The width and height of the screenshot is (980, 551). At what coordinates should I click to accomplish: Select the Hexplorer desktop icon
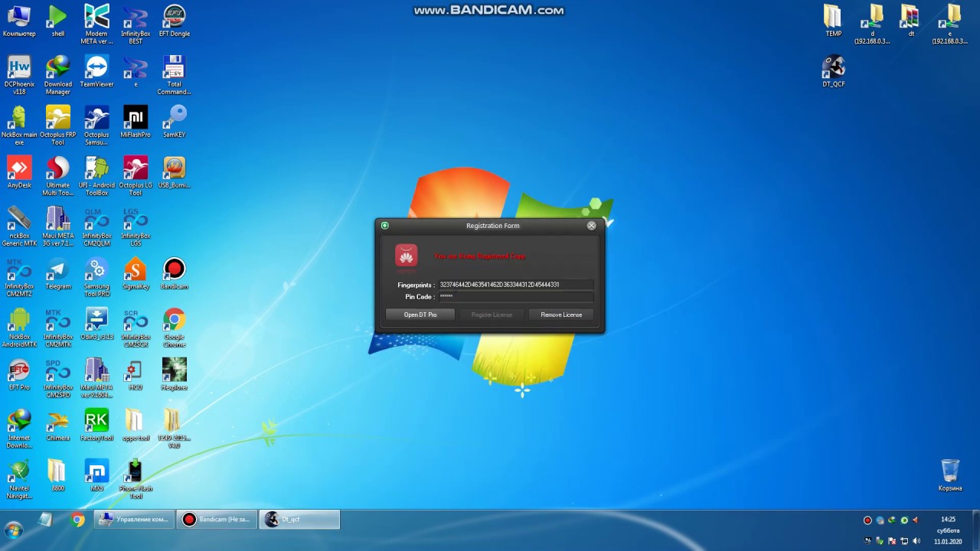click(x=175, y=374)
